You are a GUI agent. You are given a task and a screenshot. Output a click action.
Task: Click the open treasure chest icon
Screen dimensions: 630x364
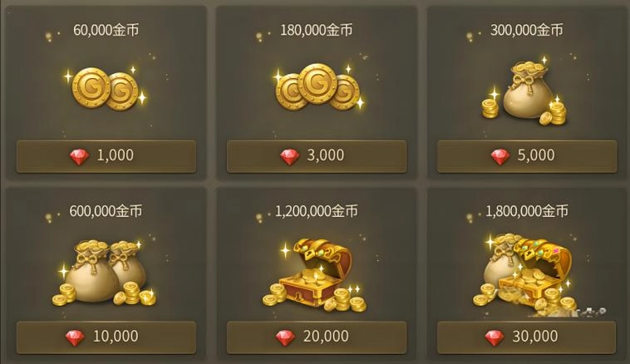314,275
